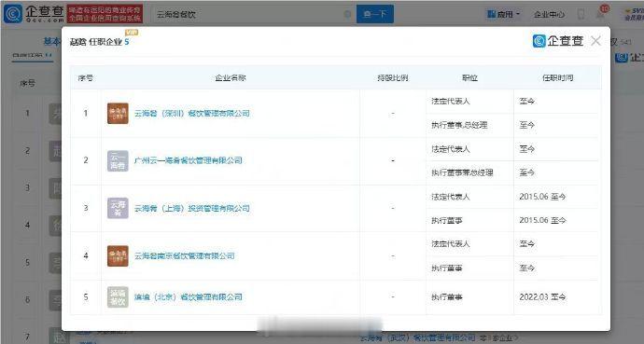Click the mobile phone icon in header
This screenshot has height=344, width=644.
[x=581, y=14]
